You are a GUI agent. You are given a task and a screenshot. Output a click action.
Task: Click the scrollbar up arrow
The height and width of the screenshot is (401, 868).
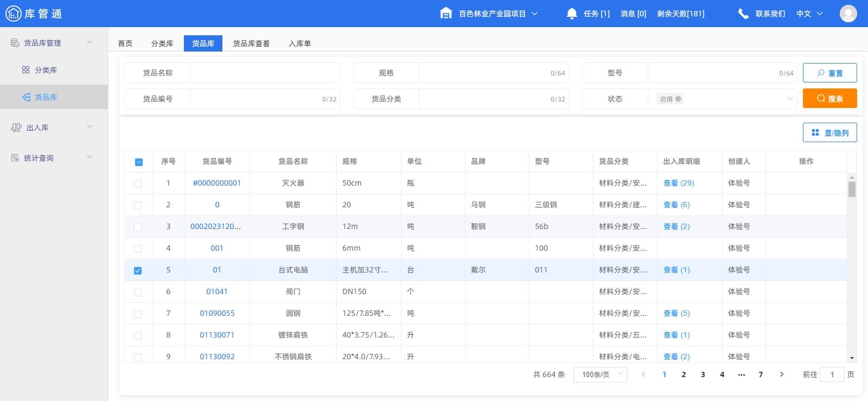pyautogui.click(x=852, y=177)
